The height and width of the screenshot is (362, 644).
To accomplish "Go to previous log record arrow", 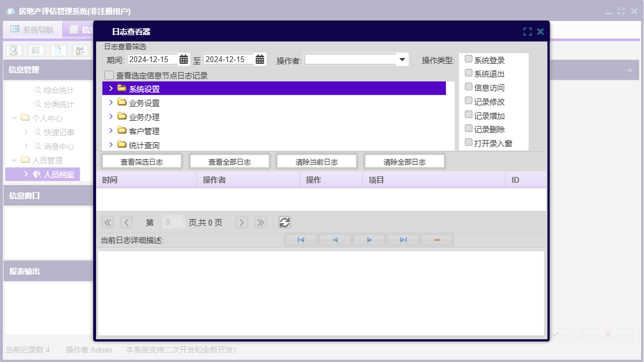I will [335, 240].
